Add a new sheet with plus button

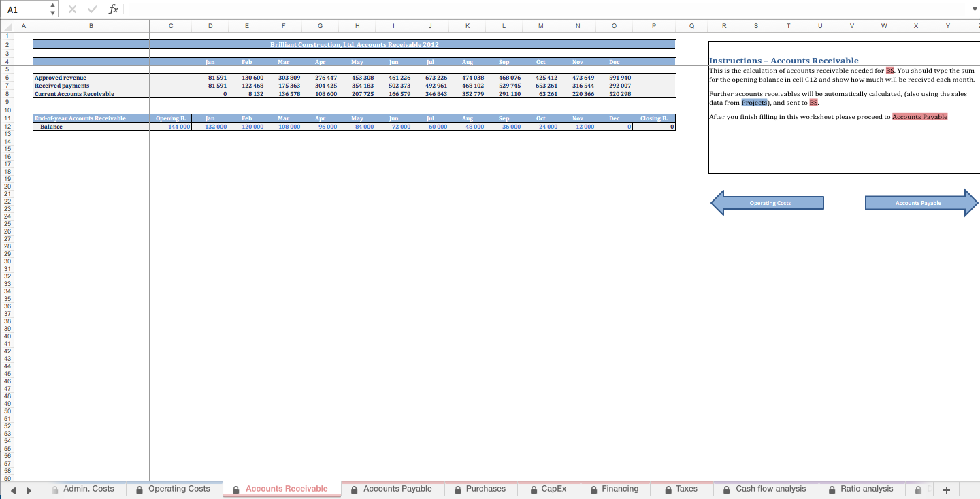coord(945,489)
